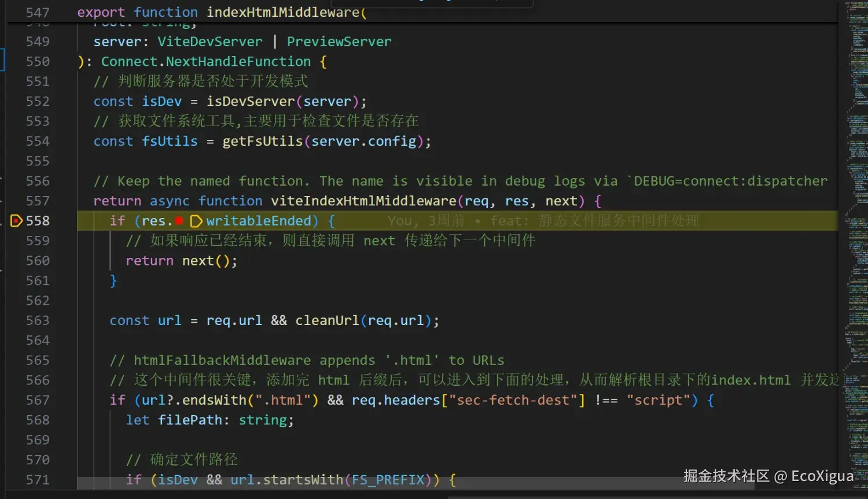868x499 pixels.
Task: Click the 'return next();' statement on line 560
Action: (x=182, y=261)
